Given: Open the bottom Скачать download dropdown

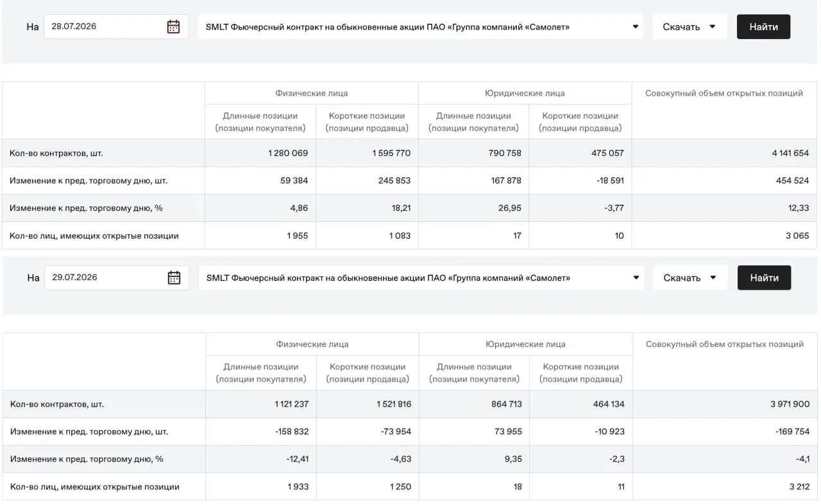Looking at the screenshot, I should pyautogui.click(x=690, y=278).
